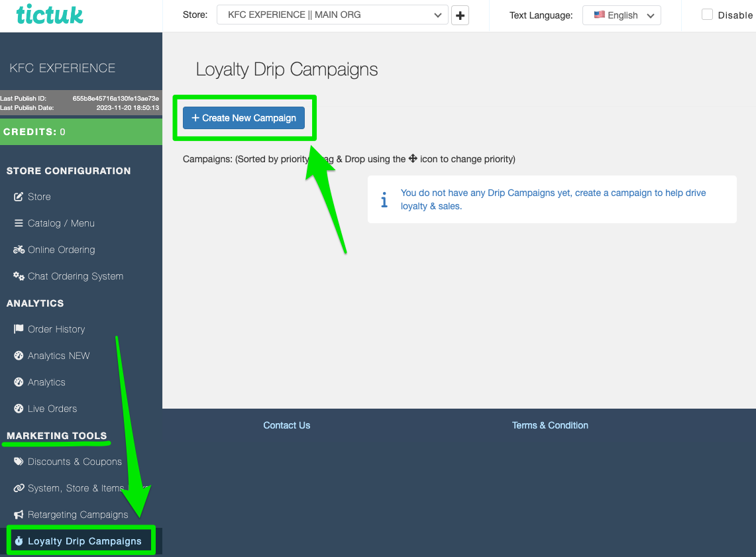Open Live Orders
The image size is (756, 557).
(x=52, y=409)
